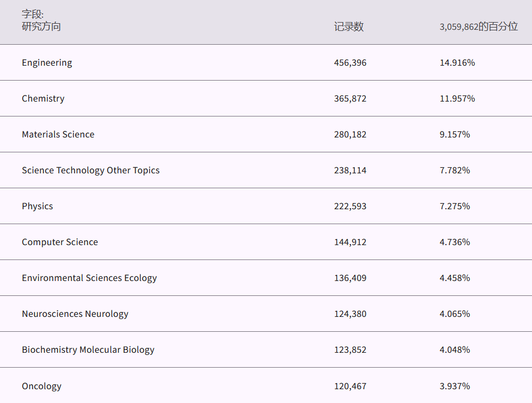The width and height of the screenshot is (532, 403).
Task: Click the 3,059,862的百分位 column header
Action: coord(478,26)
